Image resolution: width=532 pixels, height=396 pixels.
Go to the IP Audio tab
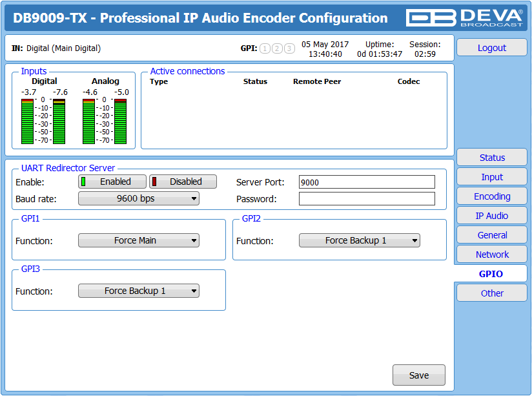click(x=492, y=216)
